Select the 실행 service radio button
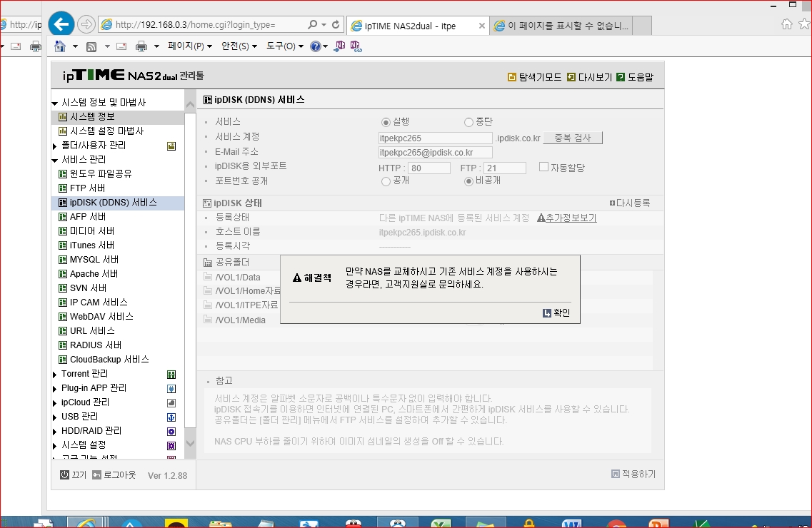Viewport: 812px width, 528px height. point(385,123)
